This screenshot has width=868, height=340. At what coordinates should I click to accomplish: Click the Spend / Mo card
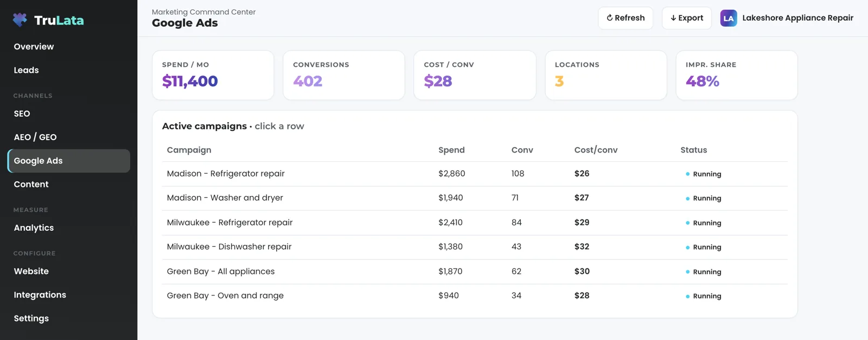point(213,75)
